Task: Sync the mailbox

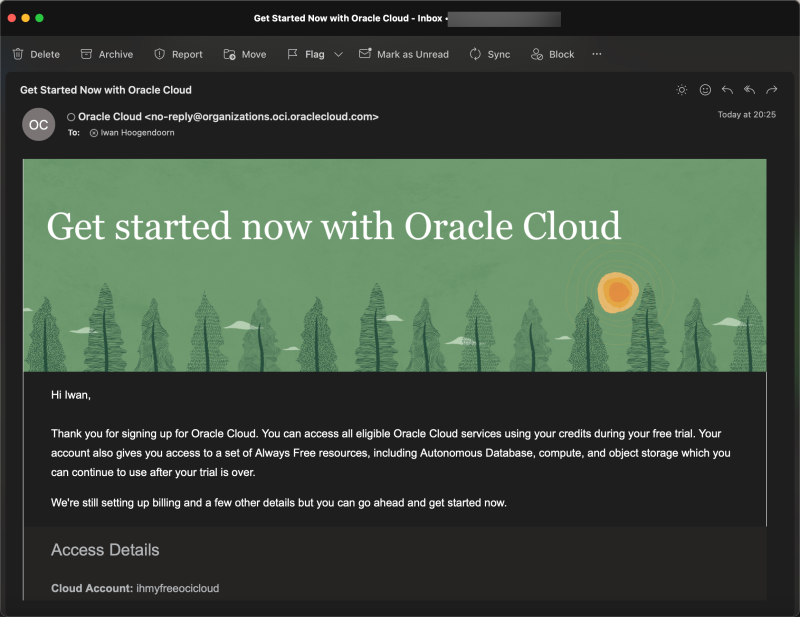Action: pyautogui.click(x=489, y=54)
